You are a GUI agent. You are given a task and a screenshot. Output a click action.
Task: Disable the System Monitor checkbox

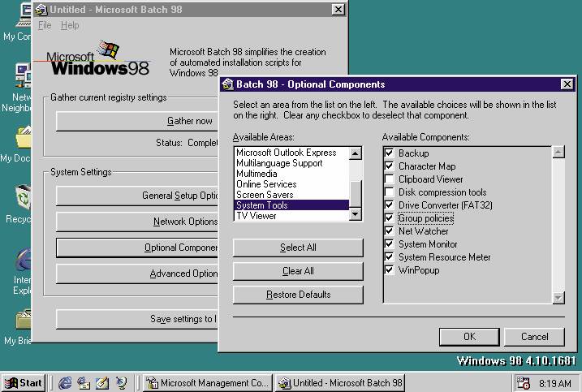[389, 244]
